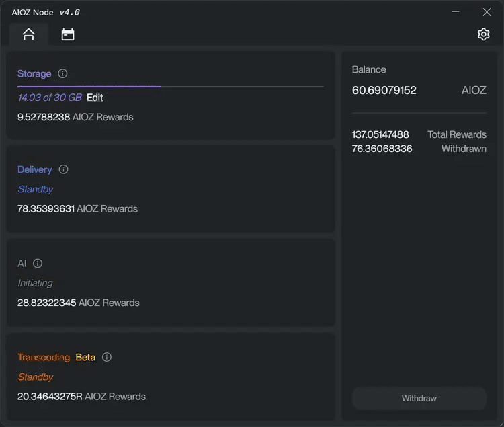Click the Beta tag
Viewport: 504px width, 427px height.
[85, 357]
